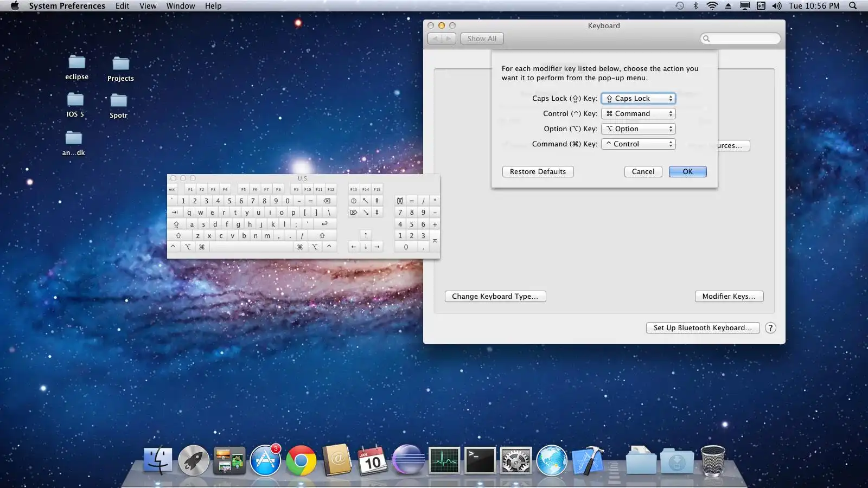
Task: Open the Command Key pop-up menu
Action: coord(639,144)
